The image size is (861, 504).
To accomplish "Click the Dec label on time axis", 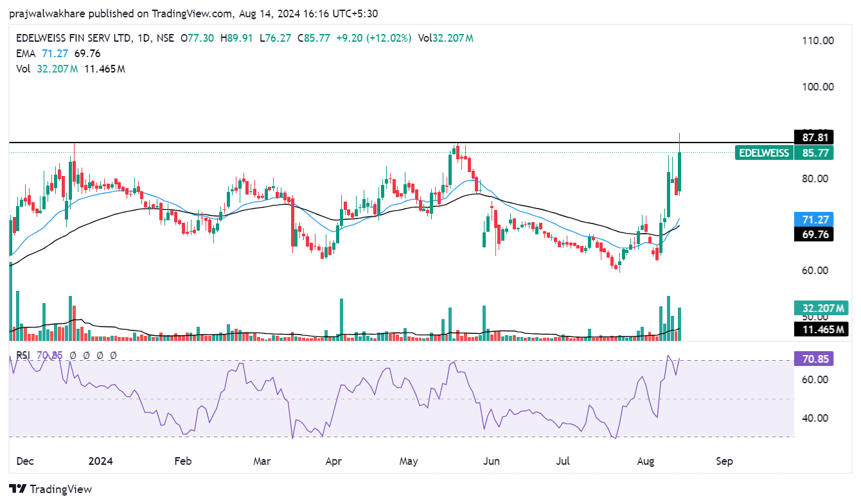I will [25, 461].
